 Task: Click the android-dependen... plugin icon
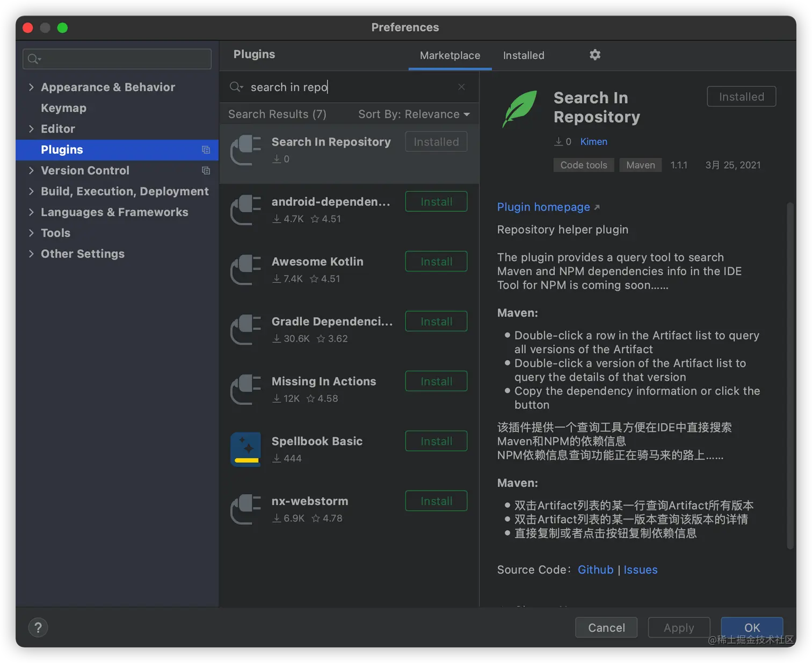click(x=246, y=210)
